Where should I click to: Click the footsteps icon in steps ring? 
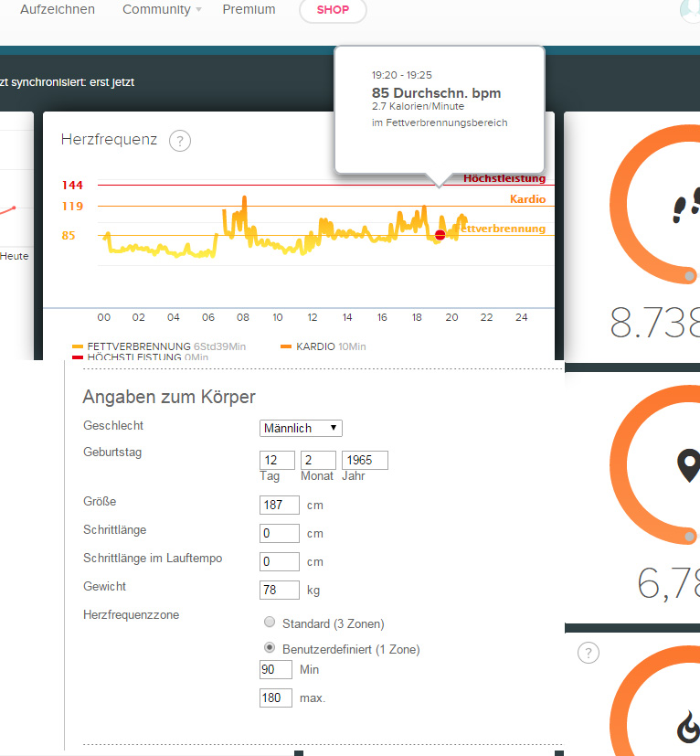[687, 207]
